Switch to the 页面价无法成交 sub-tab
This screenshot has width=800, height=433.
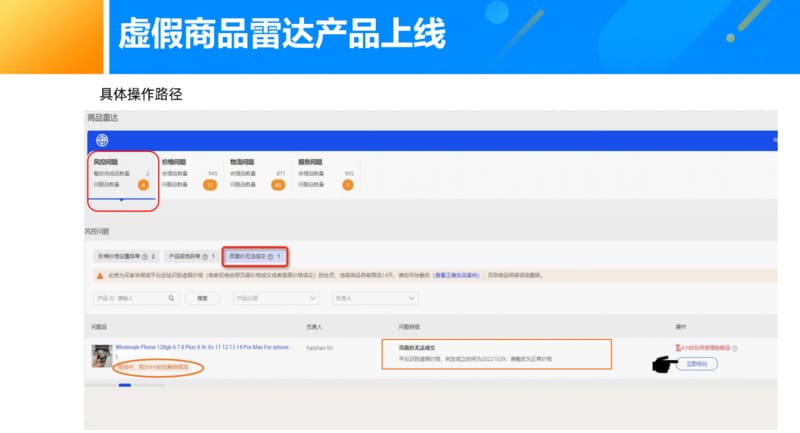(x=254, y=256)
